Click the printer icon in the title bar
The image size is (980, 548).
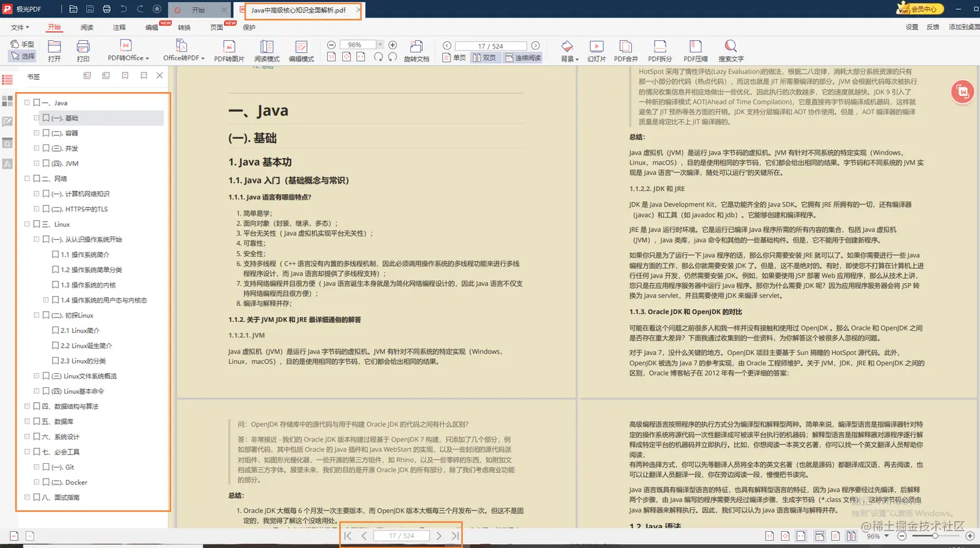coord(106,9)
